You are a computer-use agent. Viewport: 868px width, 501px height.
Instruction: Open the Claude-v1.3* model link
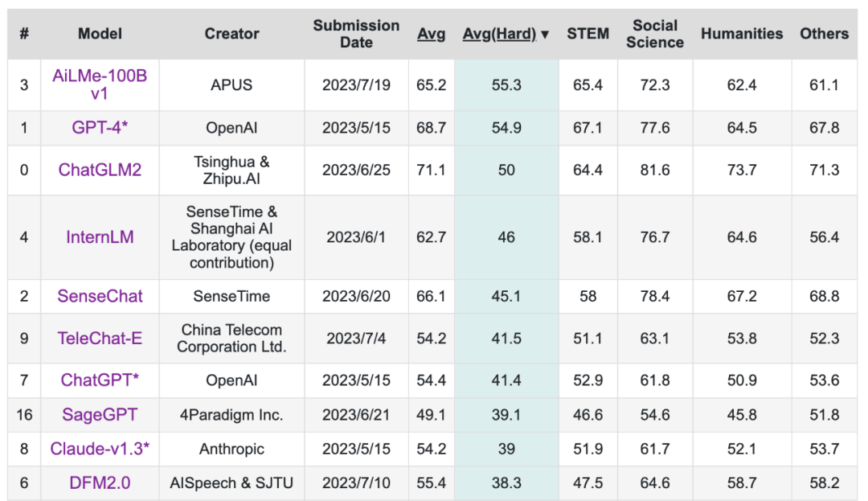[x=100, y=449]
